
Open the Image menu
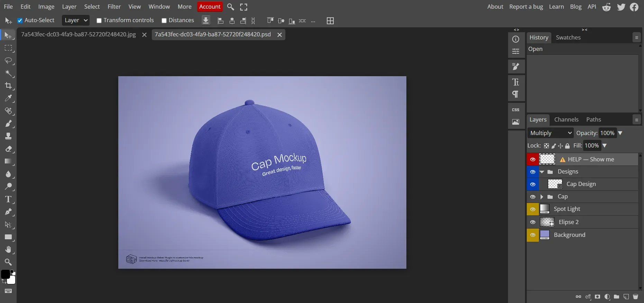click(46, 7)
